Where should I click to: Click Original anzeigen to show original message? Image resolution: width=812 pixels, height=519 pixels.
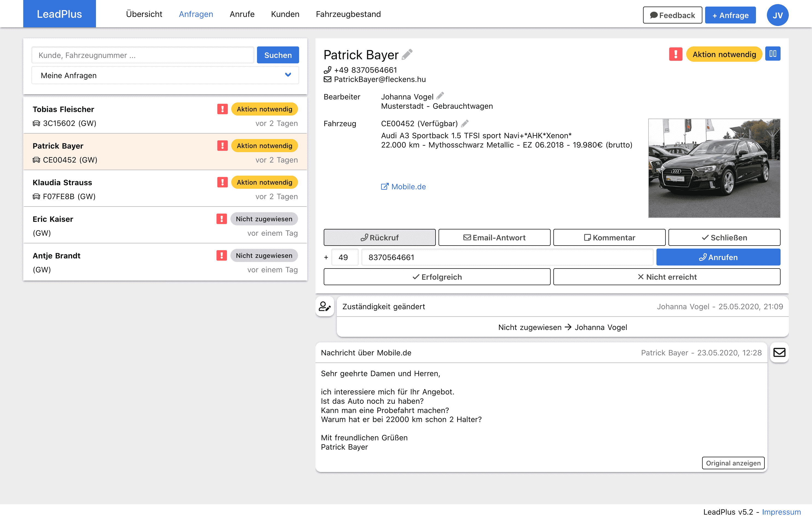point(733,462)
